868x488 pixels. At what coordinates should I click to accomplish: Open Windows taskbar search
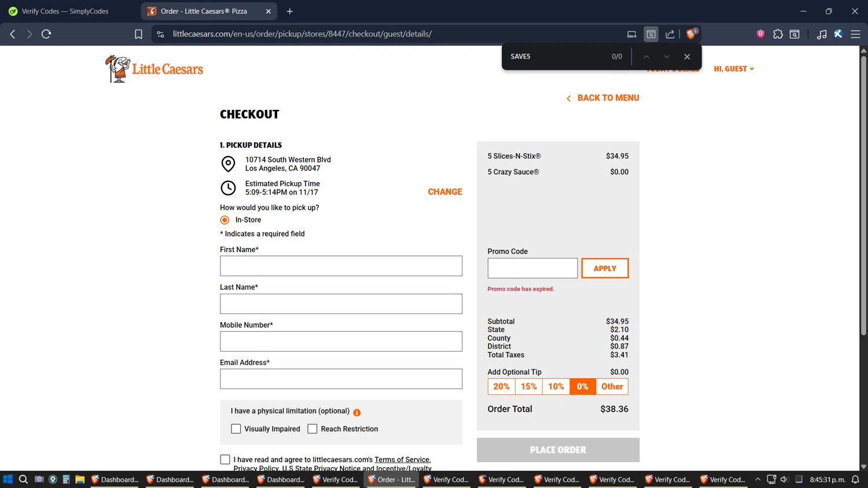tap(23, 479)
